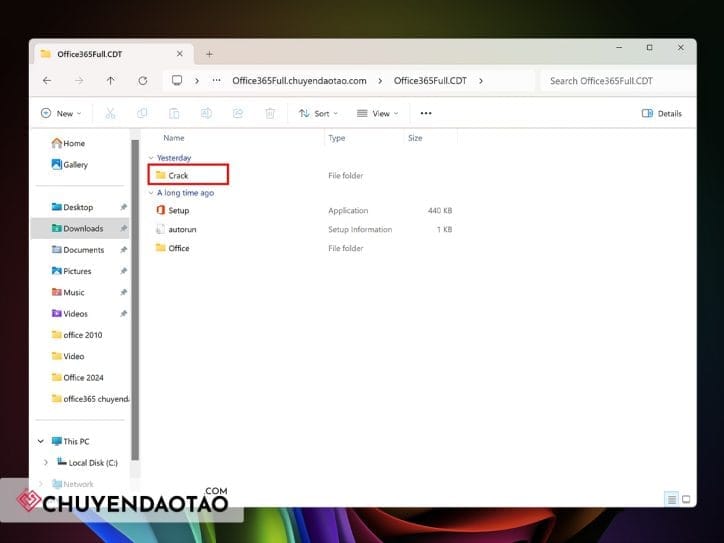
Task: Select the autorun file
Action: point(181,229)
